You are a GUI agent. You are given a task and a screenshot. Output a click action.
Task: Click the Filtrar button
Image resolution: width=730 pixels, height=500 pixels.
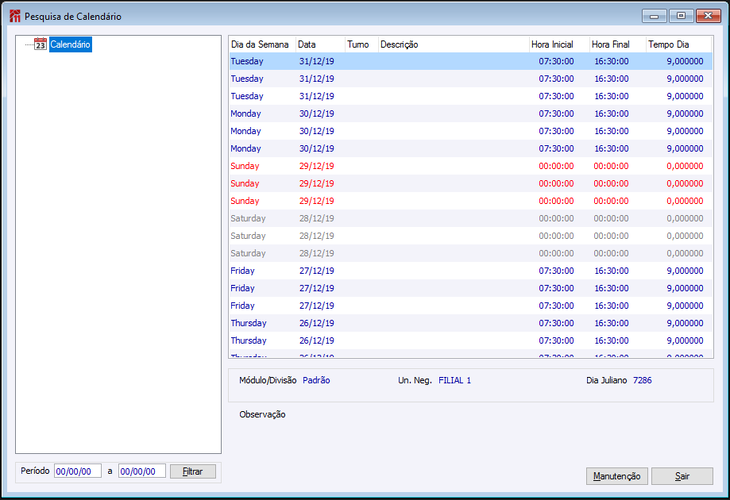coord(193,472)
